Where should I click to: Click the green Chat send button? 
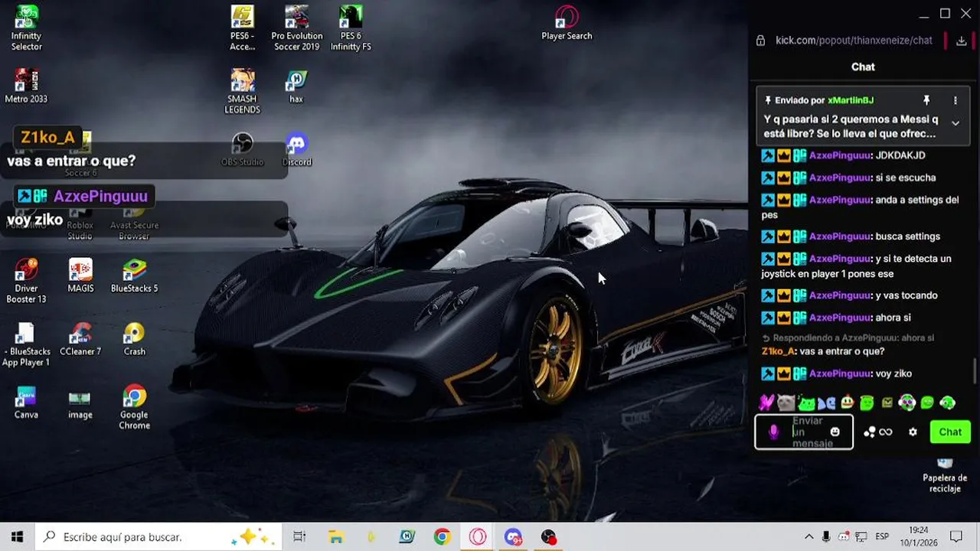coord(950,432)
